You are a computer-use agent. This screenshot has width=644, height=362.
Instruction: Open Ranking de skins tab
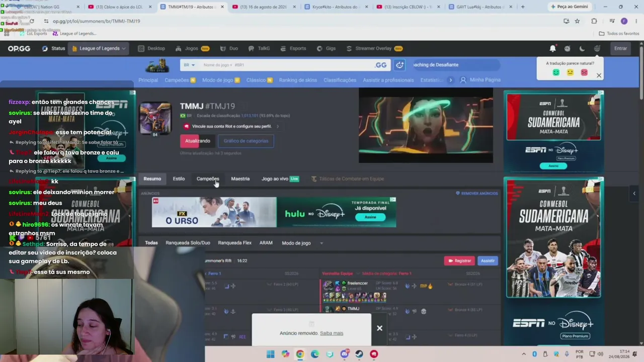click(298, 80)
